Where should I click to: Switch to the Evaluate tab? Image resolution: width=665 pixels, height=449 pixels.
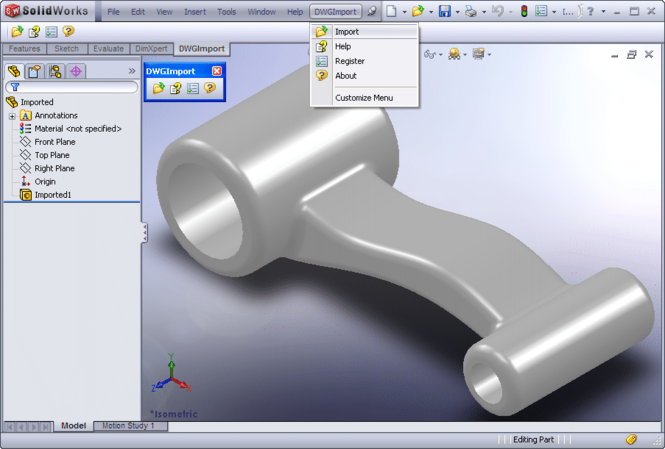109,49
